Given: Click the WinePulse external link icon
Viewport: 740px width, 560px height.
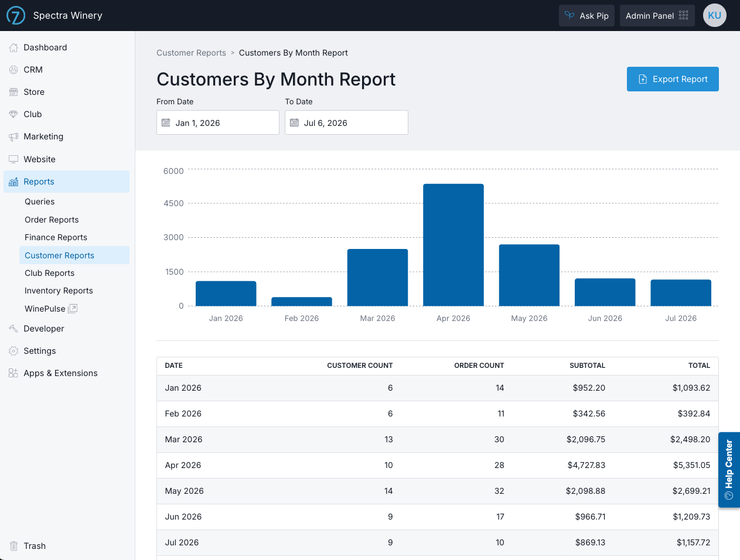Looking at the screenshot, I should (x=73, y=309).
